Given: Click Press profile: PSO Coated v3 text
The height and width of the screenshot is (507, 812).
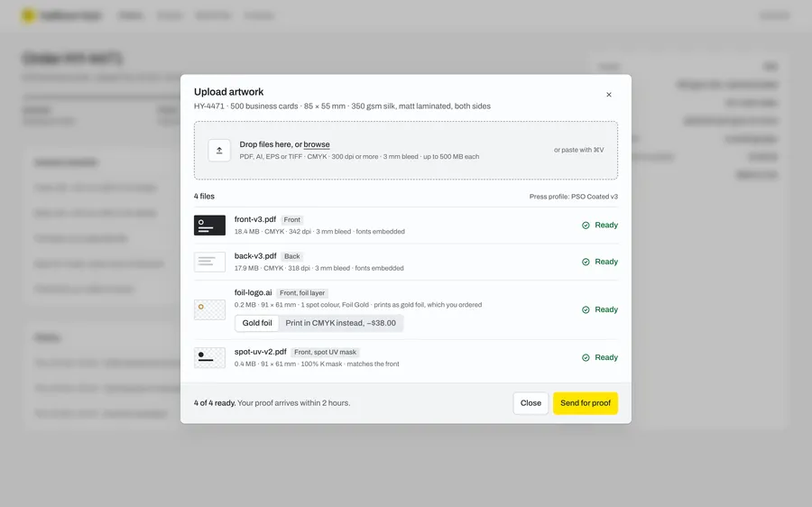Looking at the screenshot, I should pyautogui.click(x=573, y=197).
